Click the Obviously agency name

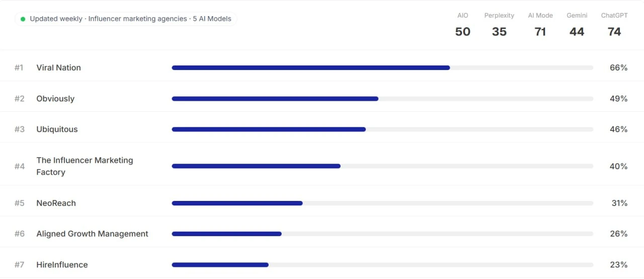[x=55, y=99]
